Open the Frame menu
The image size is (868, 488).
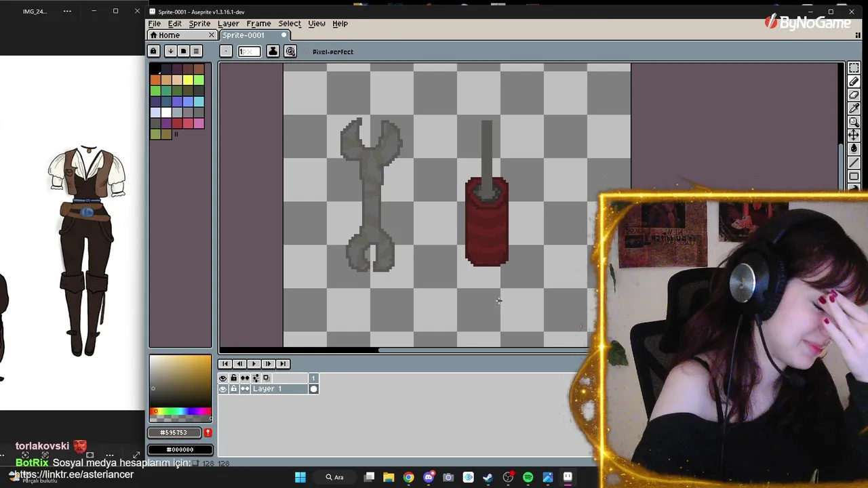(x=258, y=24)
